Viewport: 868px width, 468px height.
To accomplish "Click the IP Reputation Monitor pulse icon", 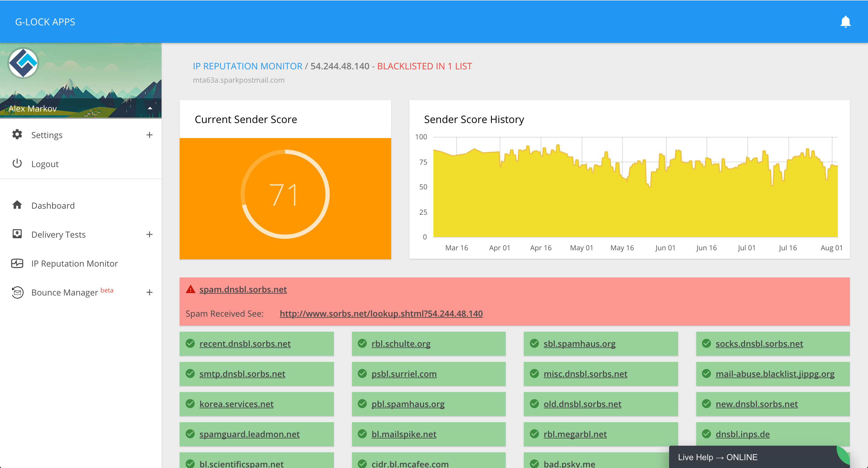I will click(x=17, y=263).
